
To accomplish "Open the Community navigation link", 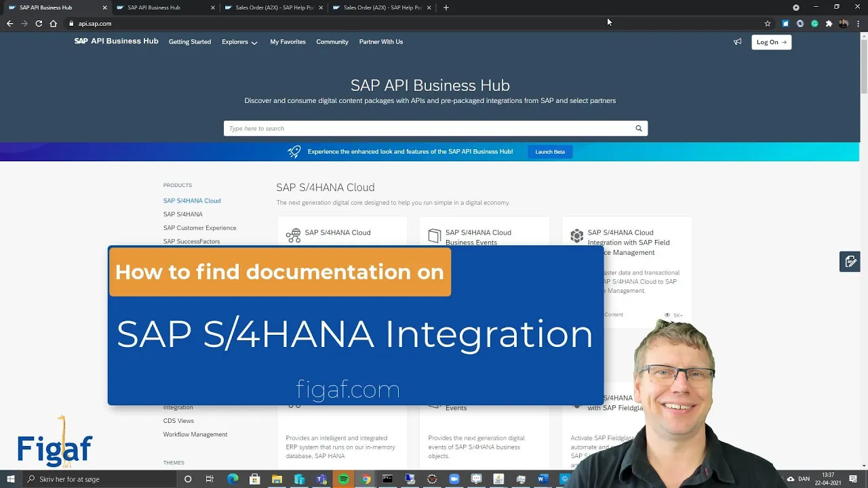I will coord(332,42).
